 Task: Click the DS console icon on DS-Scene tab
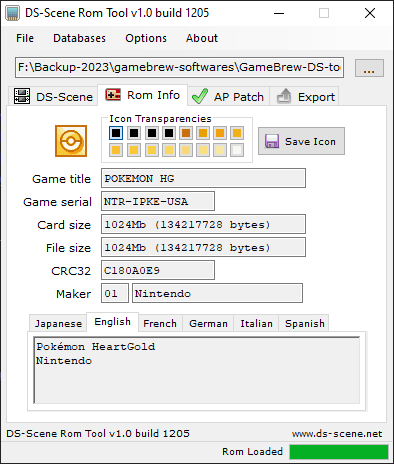pyautogui.click(x=22, y=96)
